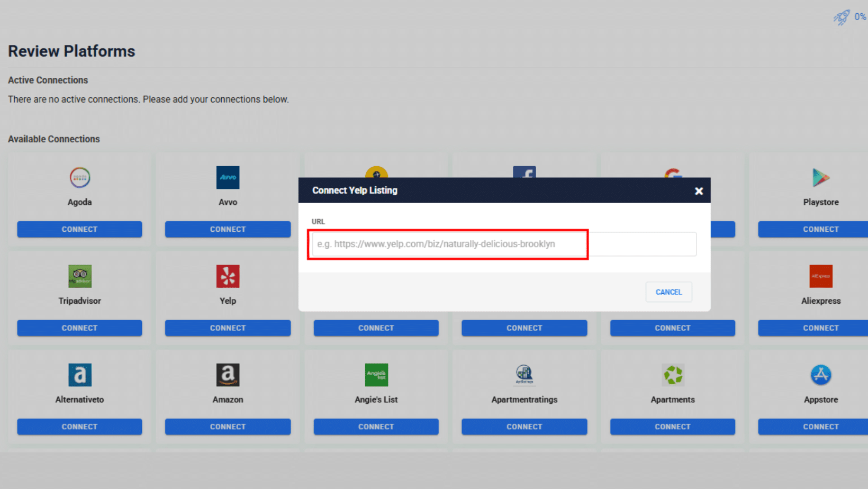Click the "Angie's List" name label

coord(376,400)
